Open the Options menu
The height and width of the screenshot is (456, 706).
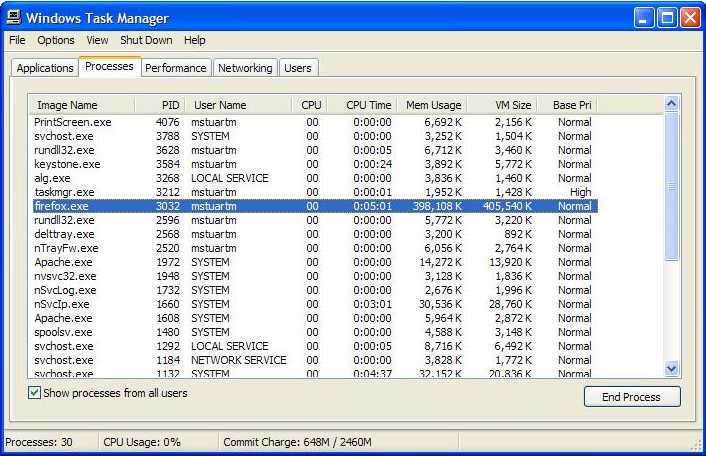point(56,40)
